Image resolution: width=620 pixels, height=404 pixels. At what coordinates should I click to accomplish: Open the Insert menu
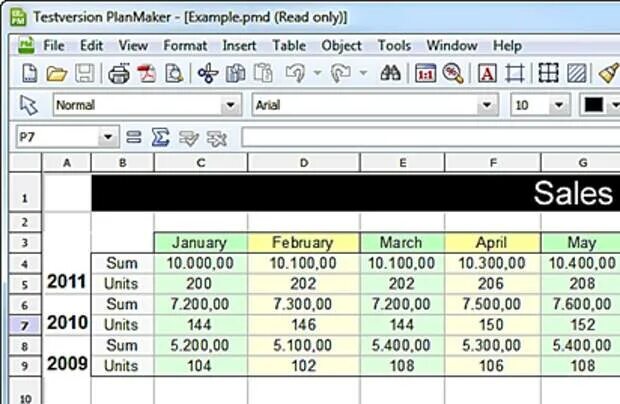pos(239,45)
